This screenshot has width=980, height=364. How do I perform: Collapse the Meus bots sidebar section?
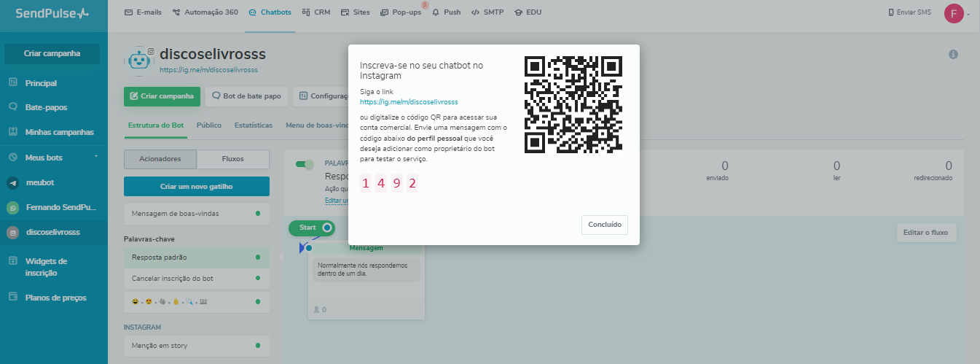coord(95,157)
